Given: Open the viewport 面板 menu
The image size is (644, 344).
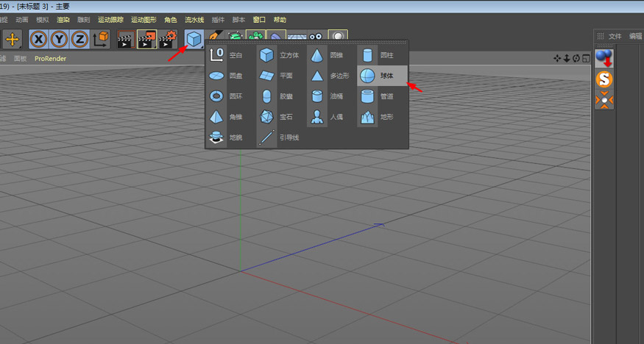Looking at the screenshot, I should 20,59.
